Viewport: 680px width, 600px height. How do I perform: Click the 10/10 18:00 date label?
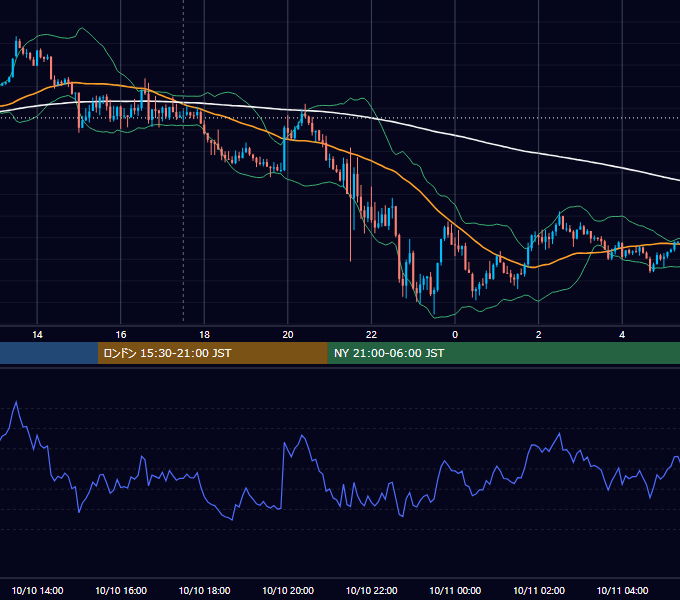pos(204,590)
